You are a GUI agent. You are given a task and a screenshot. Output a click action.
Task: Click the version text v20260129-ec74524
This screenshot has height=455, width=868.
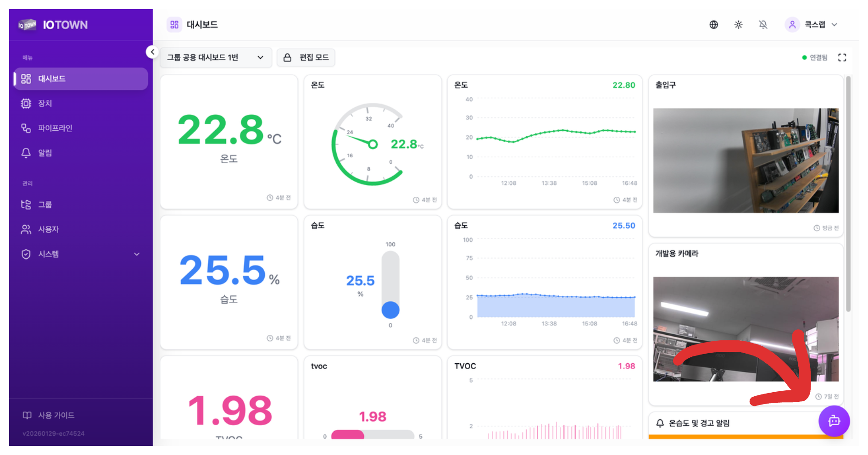click(53, 433)
